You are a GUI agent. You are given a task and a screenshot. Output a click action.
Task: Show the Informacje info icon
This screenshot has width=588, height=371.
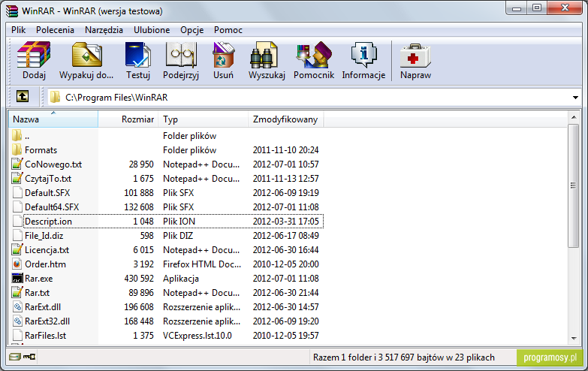pyautogui.click(x=363, y=55)
